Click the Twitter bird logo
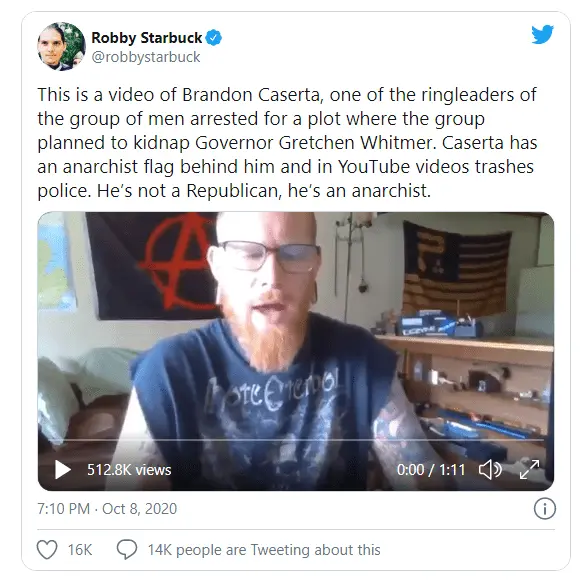 (542, 35)
